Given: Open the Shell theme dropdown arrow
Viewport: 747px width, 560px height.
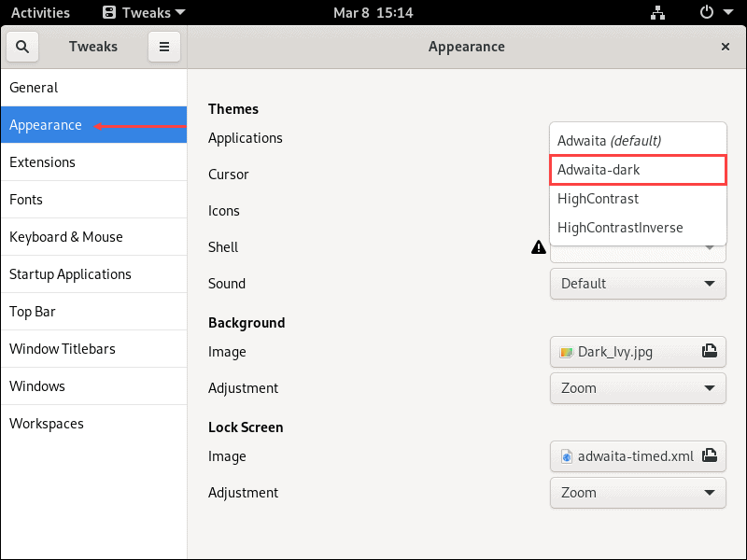Looking at the screenshot, I should pyautogui.click(x=710, y=247).
